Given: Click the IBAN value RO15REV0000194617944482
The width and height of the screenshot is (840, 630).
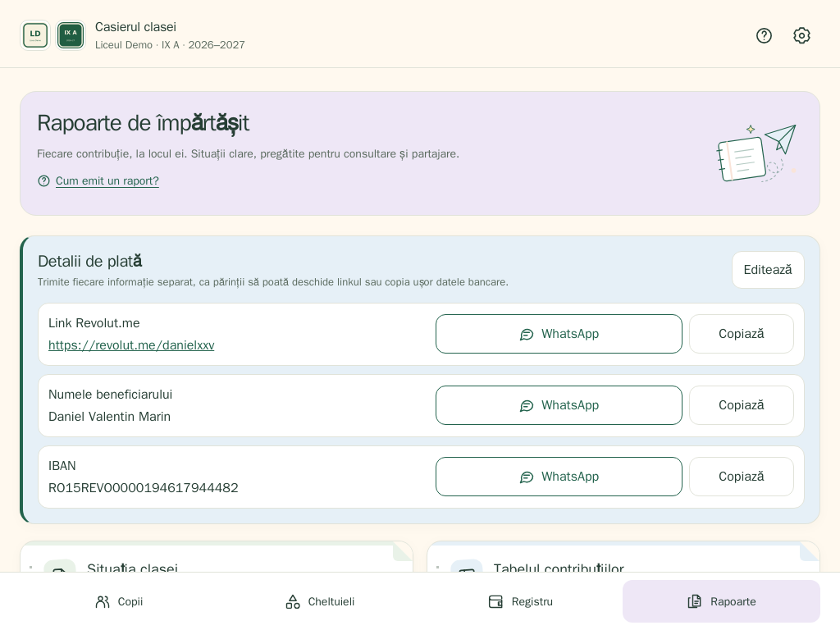Looking at the screenshot, I should coord(143,487).
